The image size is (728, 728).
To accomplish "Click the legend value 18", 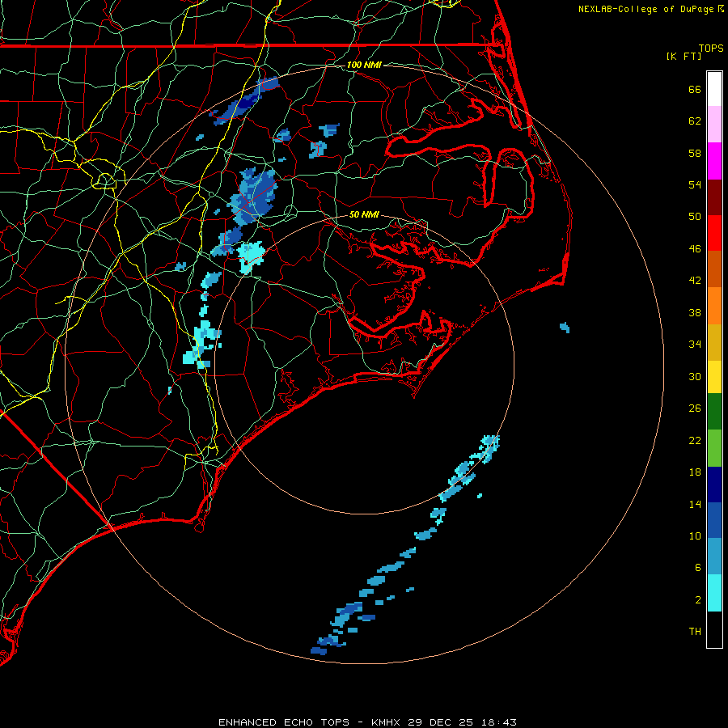I will click(x=695, y=472).
